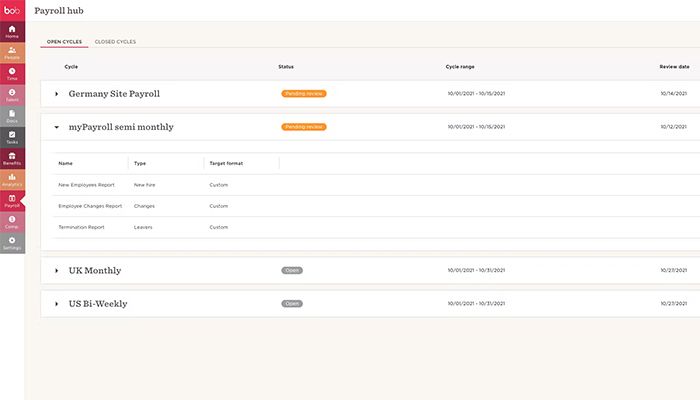Click the US Bi-Weekly review date
This screenshot has height=400, width=700.
click(674, 304)
